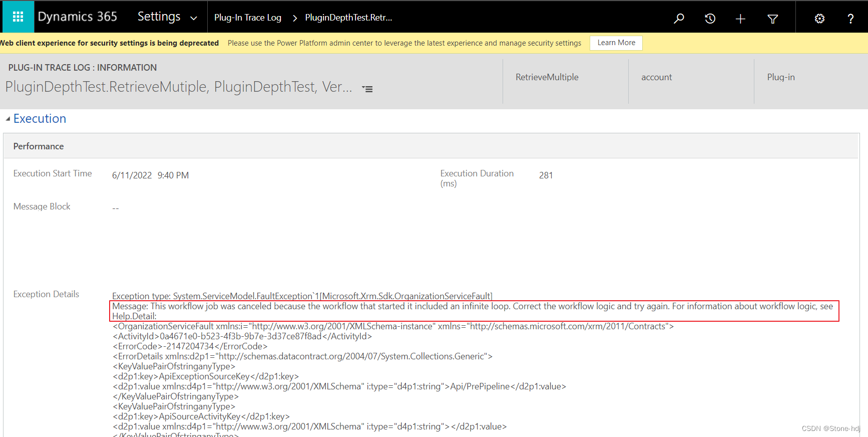The height and width of the screenshot is (437, 868).
Task: Click the Exception Details label
Action: coord(46,294)
